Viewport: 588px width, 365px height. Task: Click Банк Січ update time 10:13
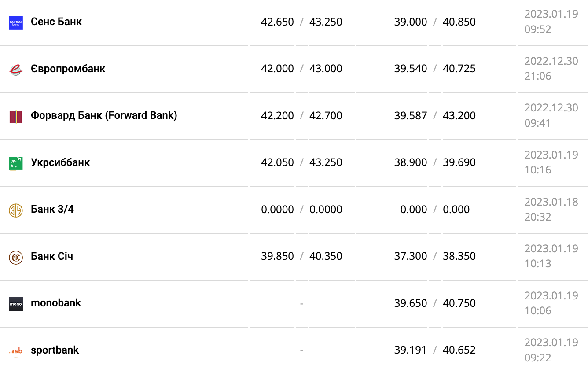(x=538, y=264)
